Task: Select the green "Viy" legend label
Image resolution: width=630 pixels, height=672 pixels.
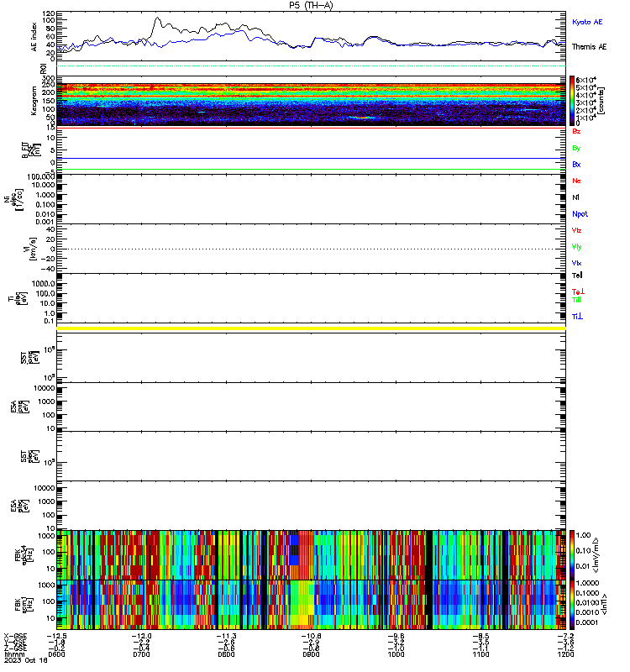Action: point(576,247)
